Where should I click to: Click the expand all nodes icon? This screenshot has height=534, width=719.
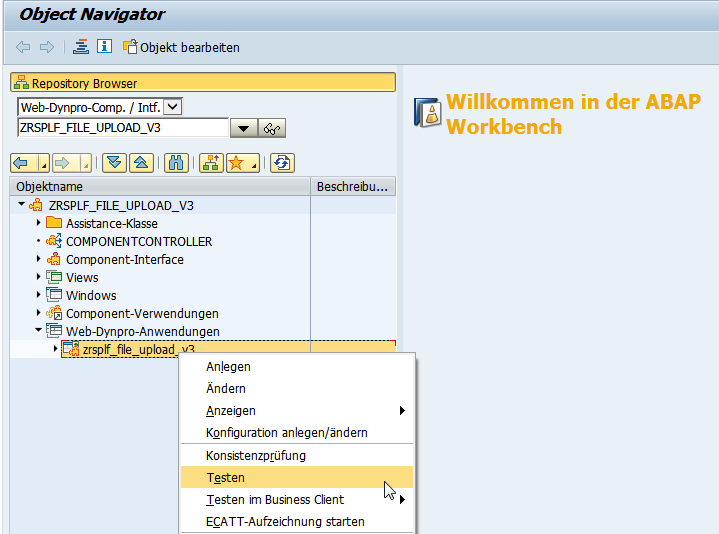(x=114, y=163)
